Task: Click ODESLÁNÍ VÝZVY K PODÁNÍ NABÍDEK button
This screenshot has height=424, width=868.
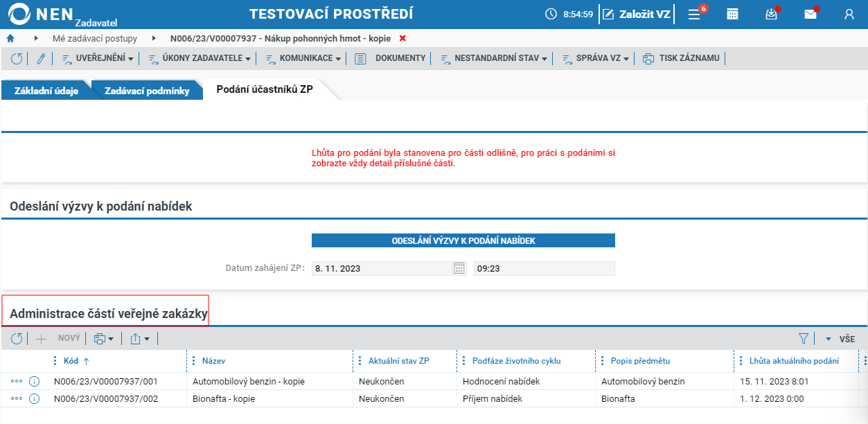Action: coord(463,240)
